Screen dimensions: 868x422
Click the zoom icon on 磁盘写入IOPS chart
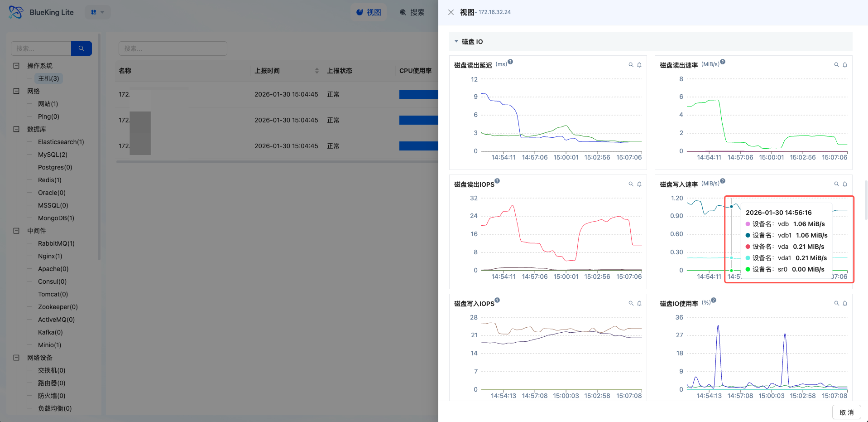631,303
